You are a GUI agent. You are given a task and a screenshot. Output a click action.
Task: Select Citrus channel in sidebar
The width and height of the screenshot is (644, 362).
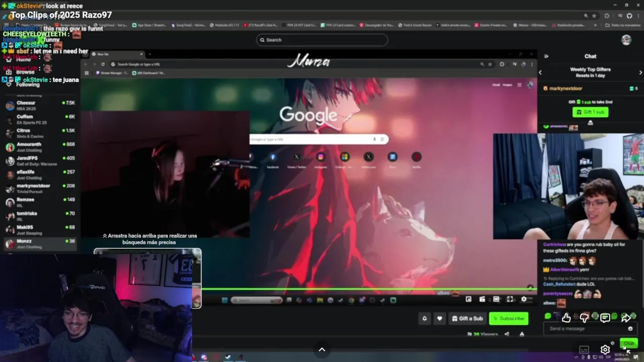(40, 133)
